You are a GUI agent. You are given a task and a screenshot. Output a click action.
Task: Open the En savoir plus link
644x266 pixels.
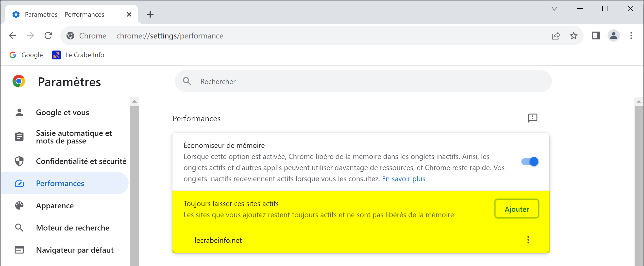pos(404,179)
